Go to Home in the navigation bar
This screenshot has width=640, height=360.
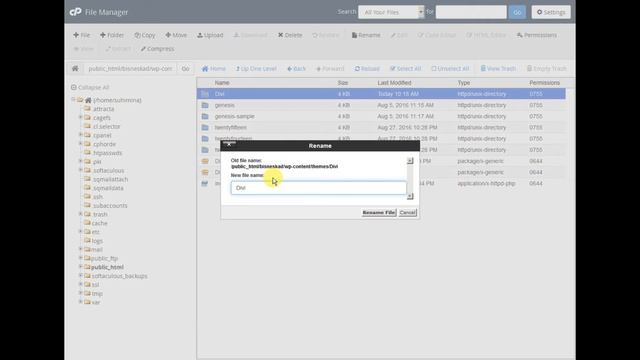pos(213,69)
